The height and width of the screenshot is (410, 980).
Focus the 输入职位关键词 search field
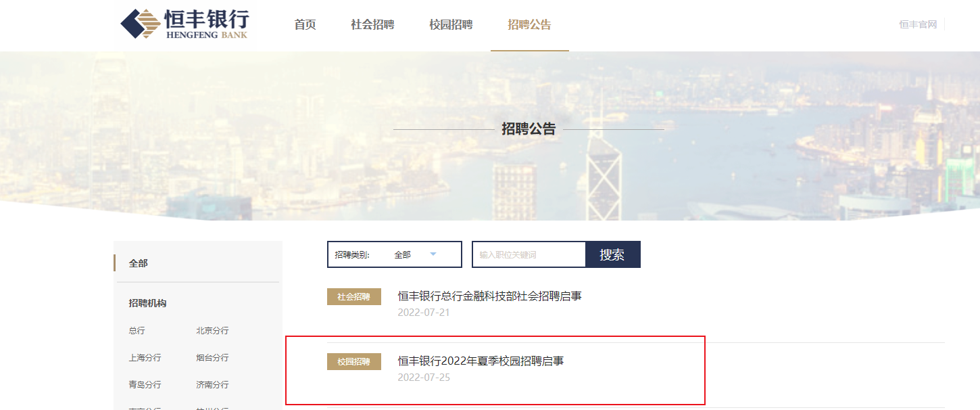point(529,254)
